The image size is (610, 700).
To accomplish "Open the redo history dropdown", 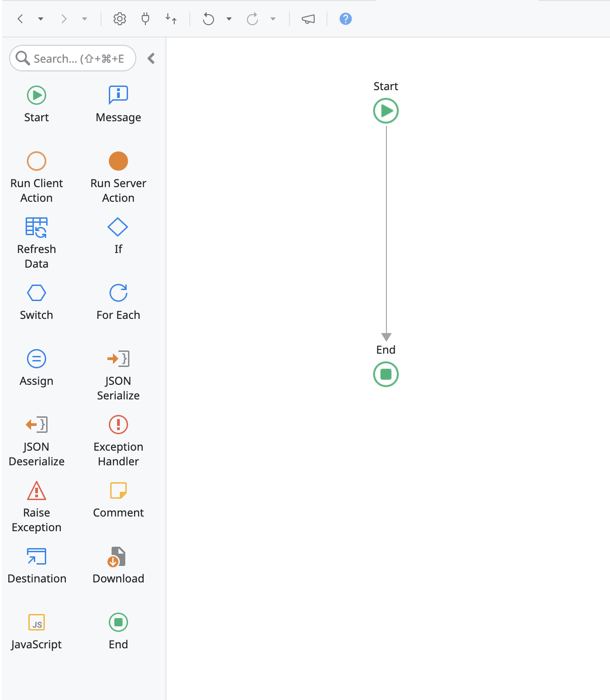I will pyautogui.click(x=273, y=19).
